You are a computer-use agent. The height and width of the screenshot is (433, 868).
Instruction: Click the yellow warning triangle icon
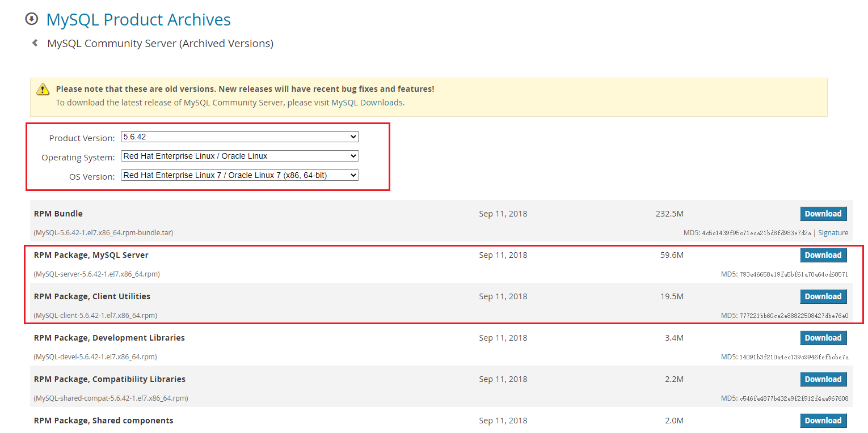coord(43,90)
